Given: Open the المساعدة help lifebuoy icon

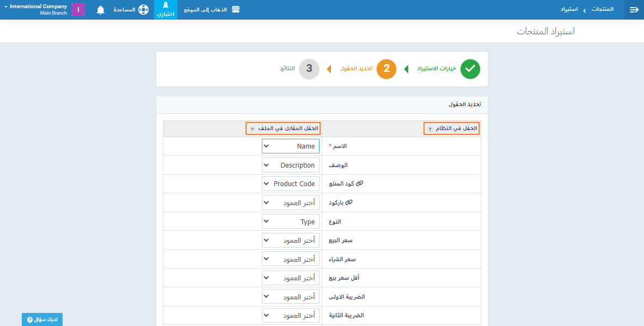Looking at the screenshot, I should (x=143, y=10).
